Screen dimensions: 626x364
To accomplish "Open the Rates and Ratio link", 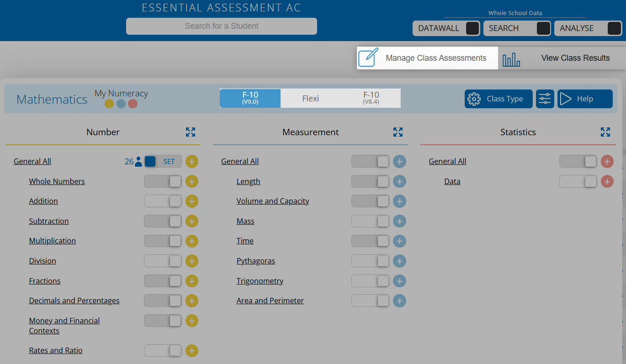I will (56, 350).
